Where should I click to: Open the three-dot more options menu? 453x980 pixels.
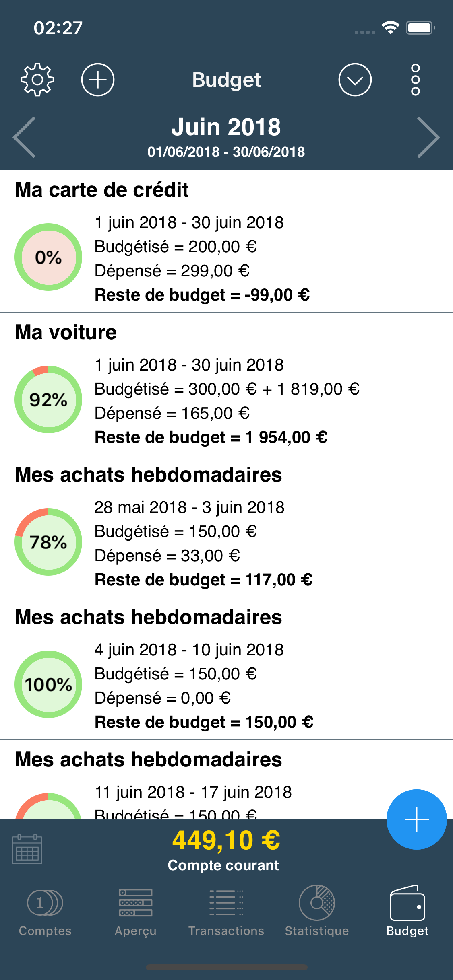point(416,80)
